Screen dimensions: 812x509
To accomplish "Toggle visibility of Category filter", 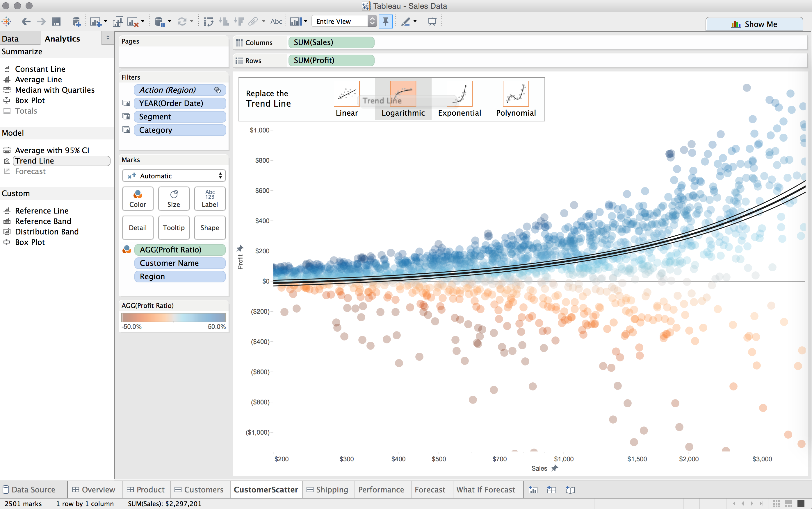I will click(127, 130).
